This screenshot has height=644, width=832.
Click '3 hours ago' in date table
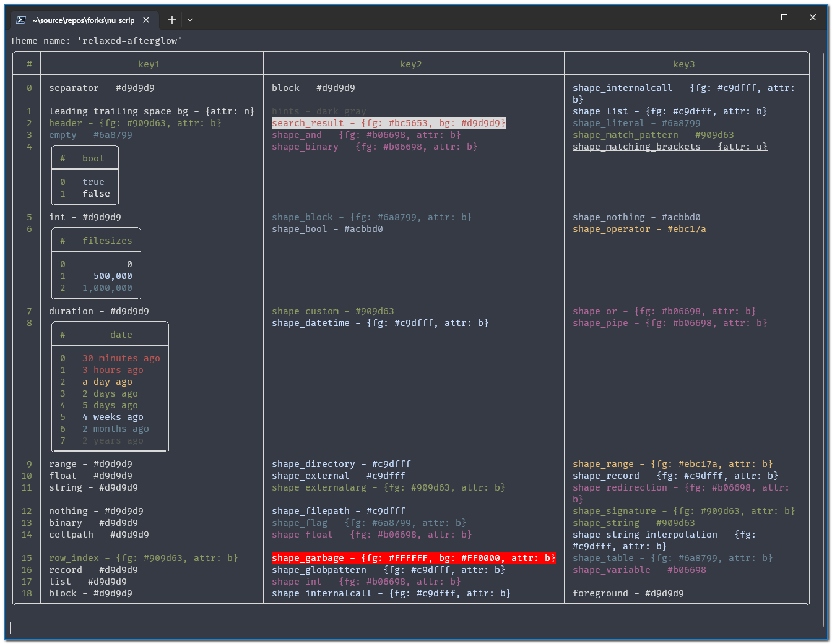tap(113, 370)
